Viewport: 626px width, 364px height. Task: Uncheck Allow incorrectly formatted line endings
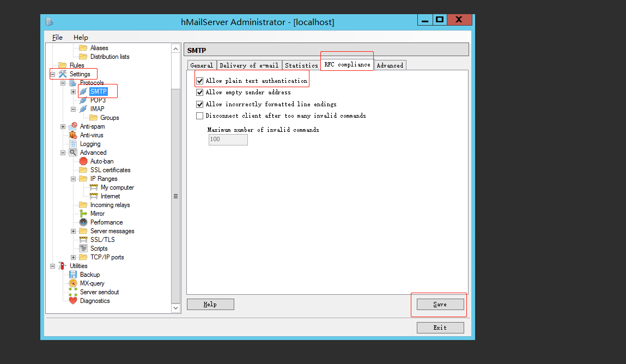point(199,105)
